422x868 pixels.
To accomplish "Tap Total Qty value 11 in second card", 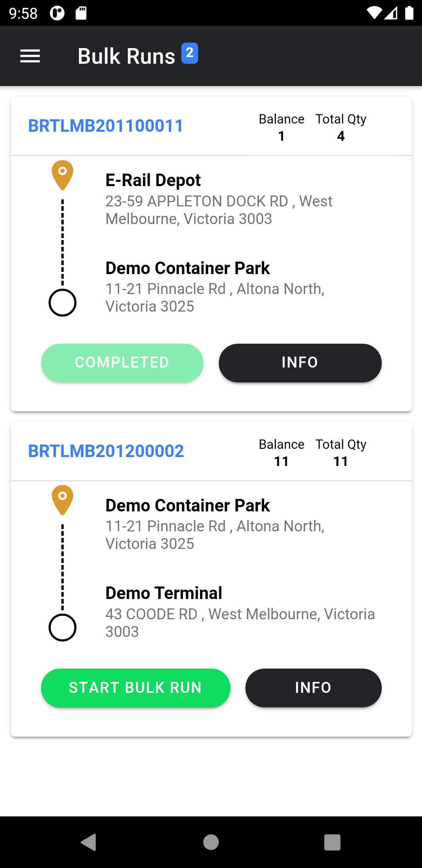I will [341, 461].
